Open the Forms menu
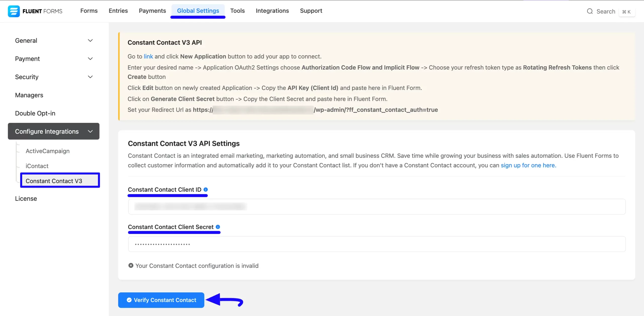Image resolution: width=644 pixels, height=316 pixels. coord(89,11)
